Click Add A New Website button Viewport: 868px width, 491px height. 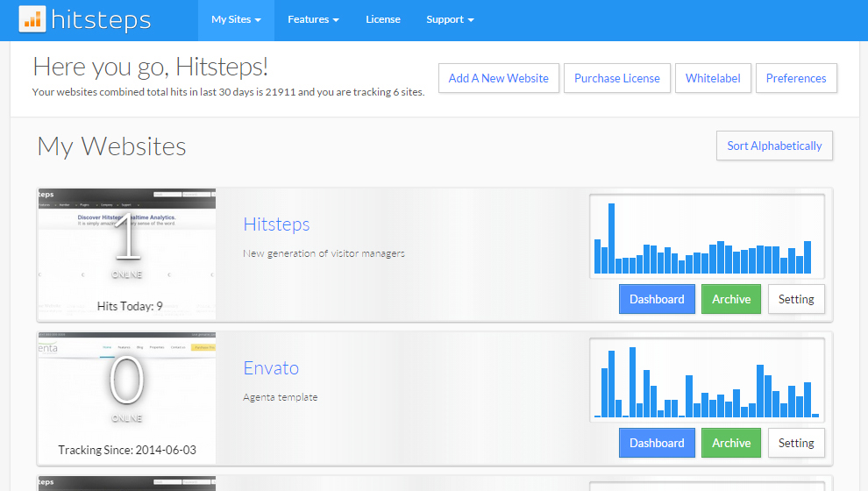(x=498, y=78)
